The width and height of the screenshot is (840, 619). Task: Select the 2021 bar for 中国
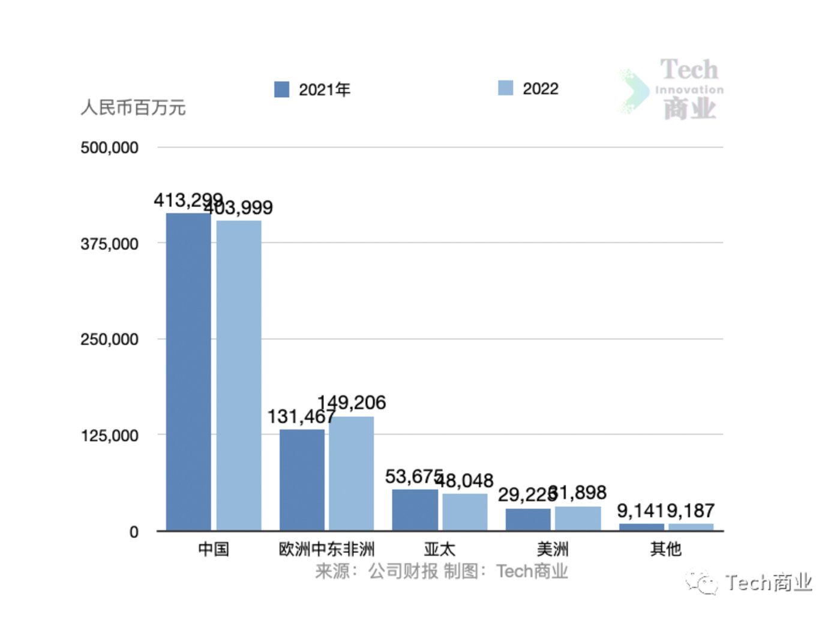point(188,372)
